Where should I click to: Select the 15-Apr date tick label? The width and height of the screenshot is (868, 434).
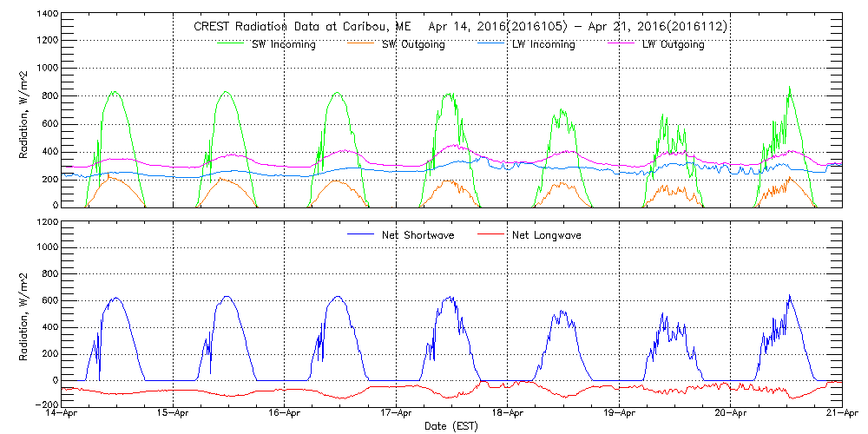click(174, 414)
